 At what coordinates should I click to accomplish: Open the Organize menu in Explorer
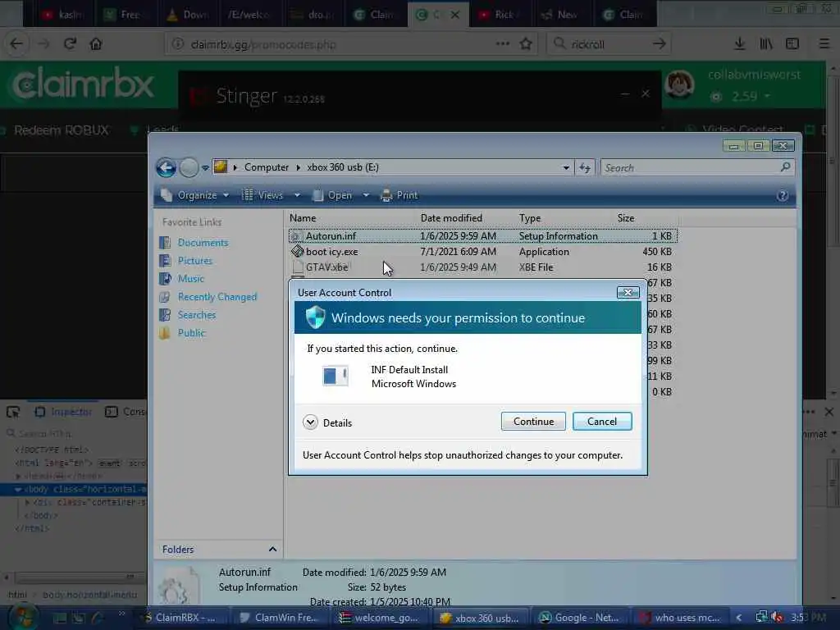tap(196, 195)
